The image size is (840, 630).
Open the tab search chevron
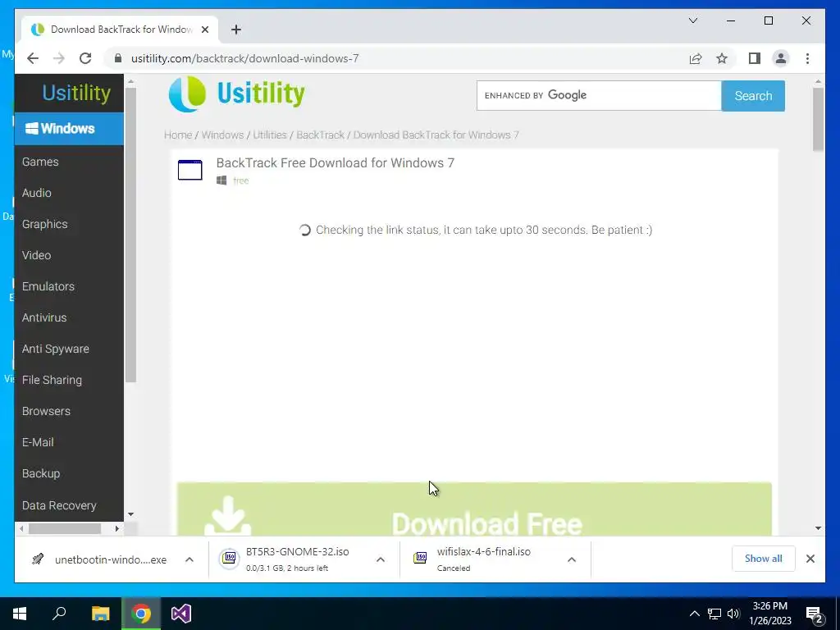pos(693,21)
